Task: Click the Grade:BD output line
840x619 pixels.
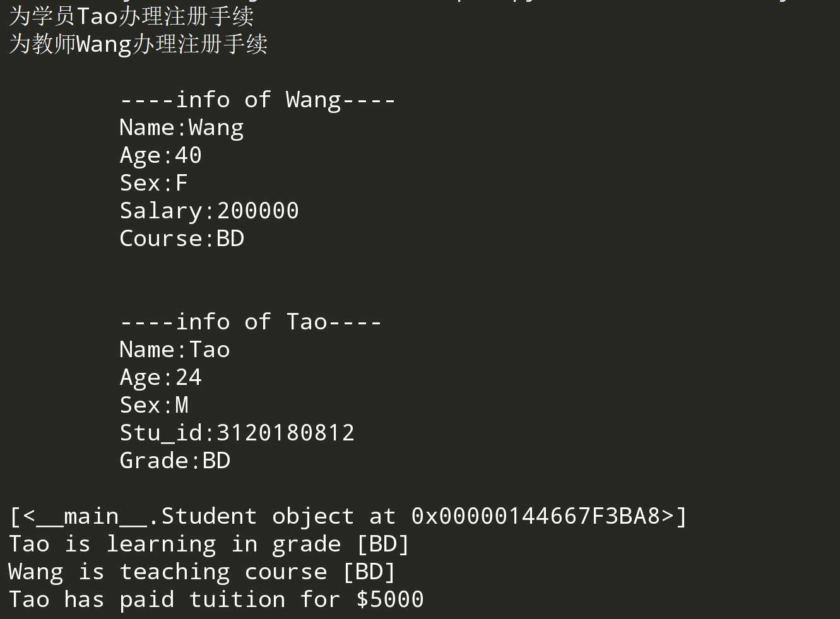Action: [175, 461]
